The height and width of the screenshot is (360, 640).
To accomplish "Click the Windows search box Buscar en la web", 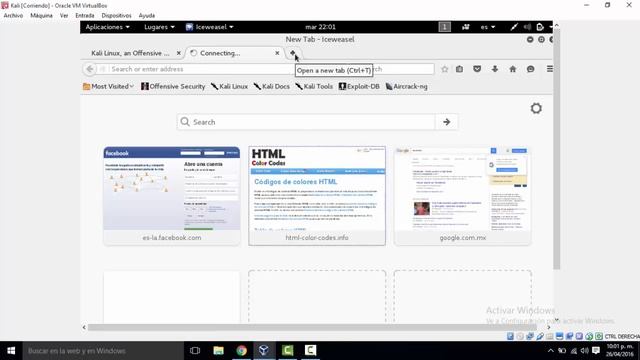I will click(103, 351).
